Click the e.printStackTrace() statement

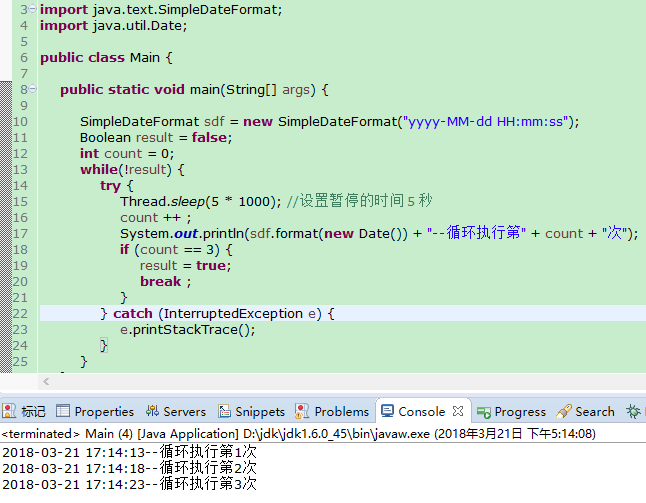tap(188, 329)
